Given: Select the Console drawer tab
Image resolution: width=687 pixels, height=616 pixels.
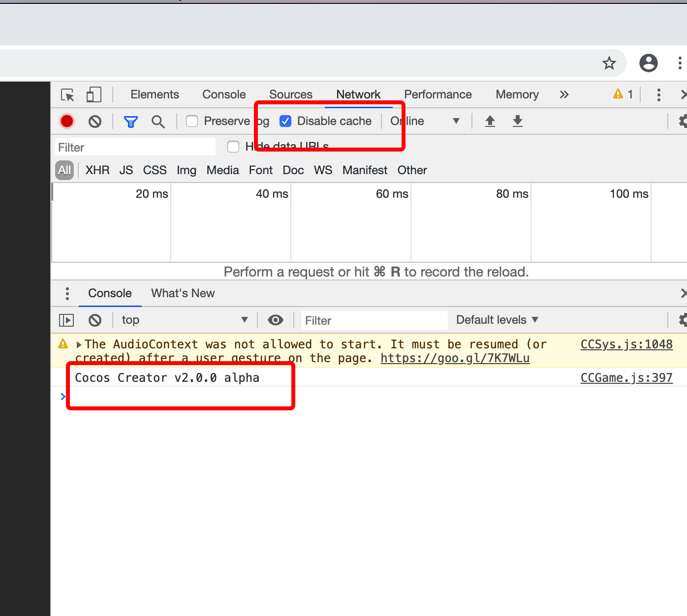Looking at the screenshot, I should [110, 293].
